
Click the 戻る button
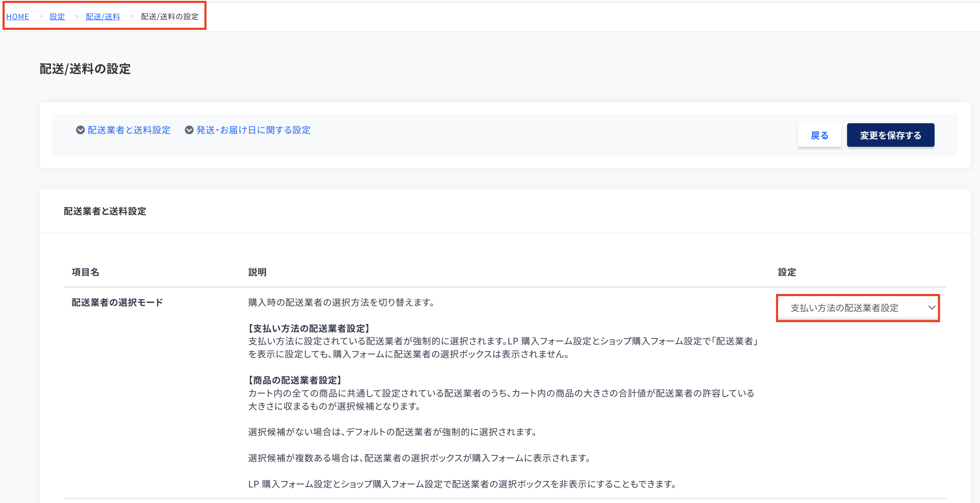pos(819,135)
